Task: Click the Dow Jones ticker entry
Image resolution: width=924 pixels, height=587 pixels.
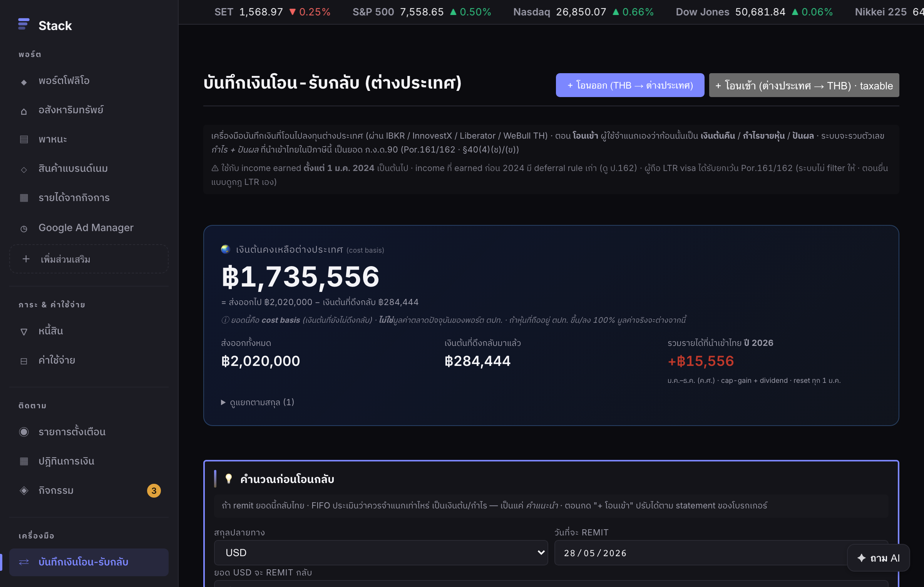Action: click(x=754, y=12)
